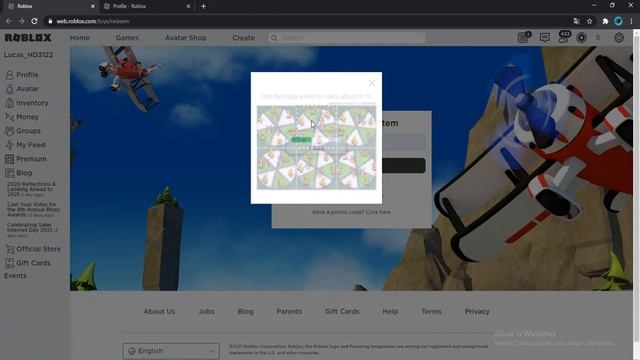The image size is (640, 360).
Task: Open the settings gear icon in the Roblox header
Action: (x=619, y=38)
